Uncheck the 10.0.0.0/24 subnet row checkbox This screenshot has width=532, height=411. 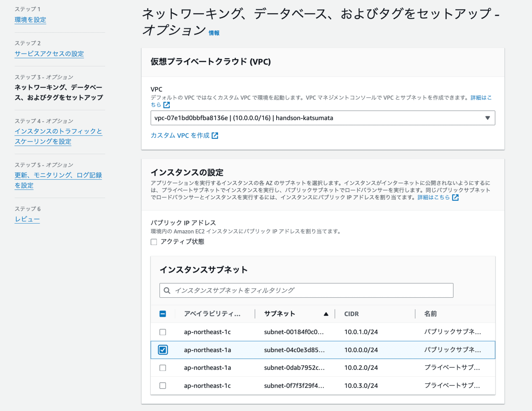(x=163, y=350)
